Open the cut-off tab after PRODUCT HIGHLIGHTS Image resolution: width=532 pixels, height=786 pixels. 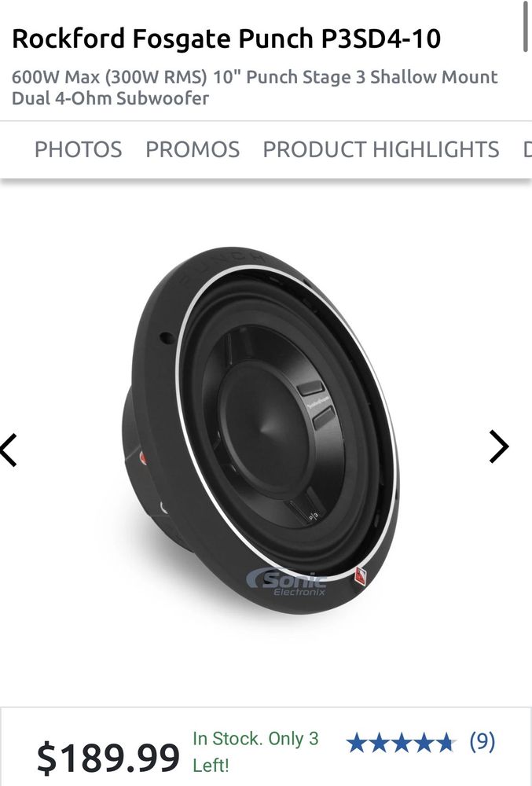click(x=527, y=149)
